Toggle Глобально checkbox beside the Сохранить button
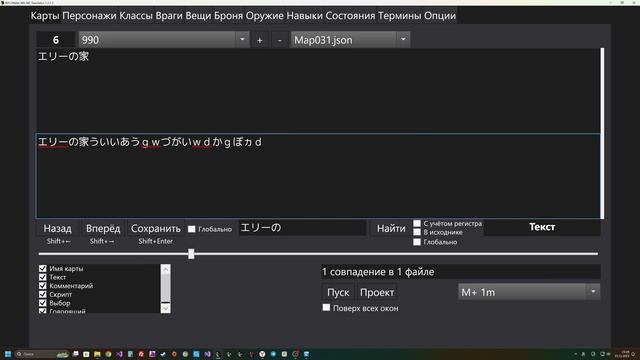Screen dimensions: 640x360 tap(191, 229)
